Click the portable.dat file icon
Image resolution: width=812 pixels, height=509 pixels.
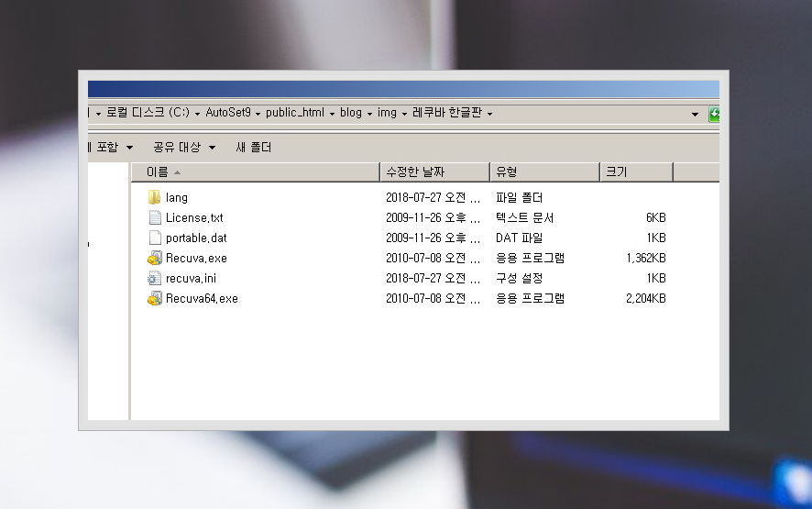click(154, 238)
